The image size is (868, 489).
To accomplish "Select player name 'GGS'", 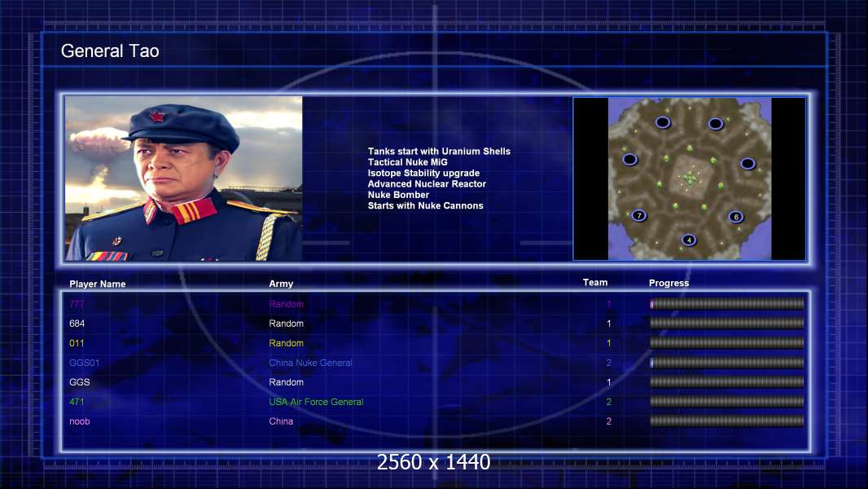I will 80,382.
